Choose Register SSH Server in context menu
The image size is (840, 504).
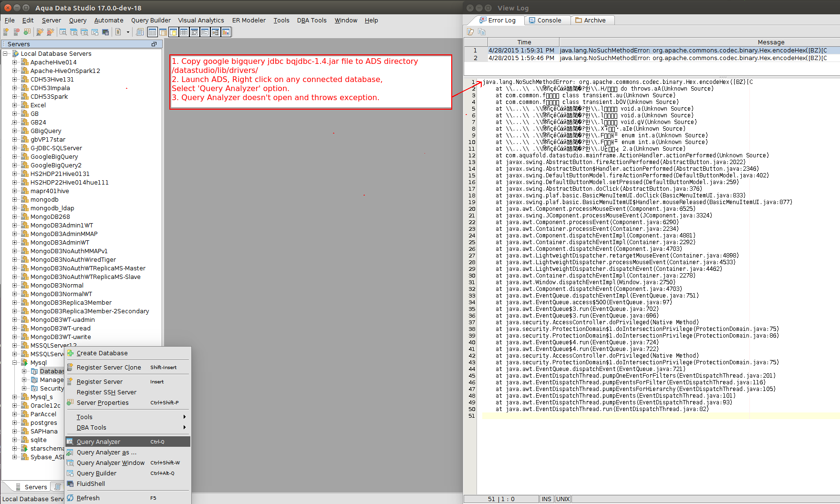(x=128, y=392)
